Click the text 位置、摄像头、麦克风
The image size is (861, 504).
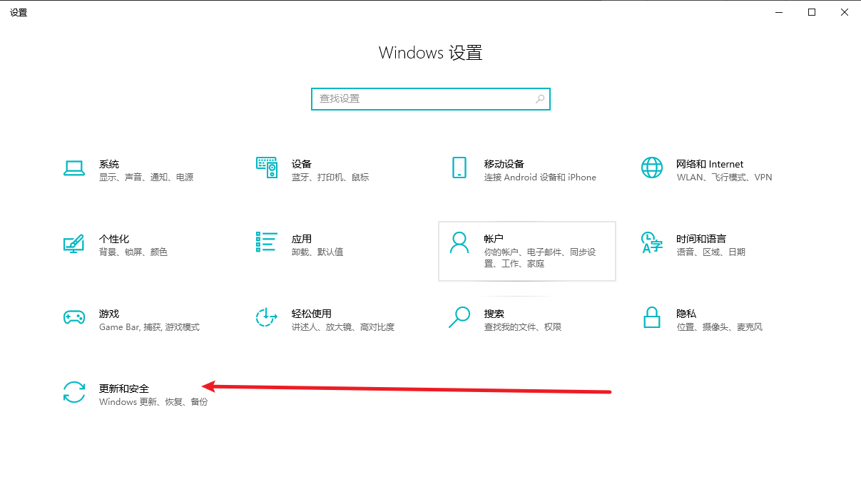(x=720, y=327)
